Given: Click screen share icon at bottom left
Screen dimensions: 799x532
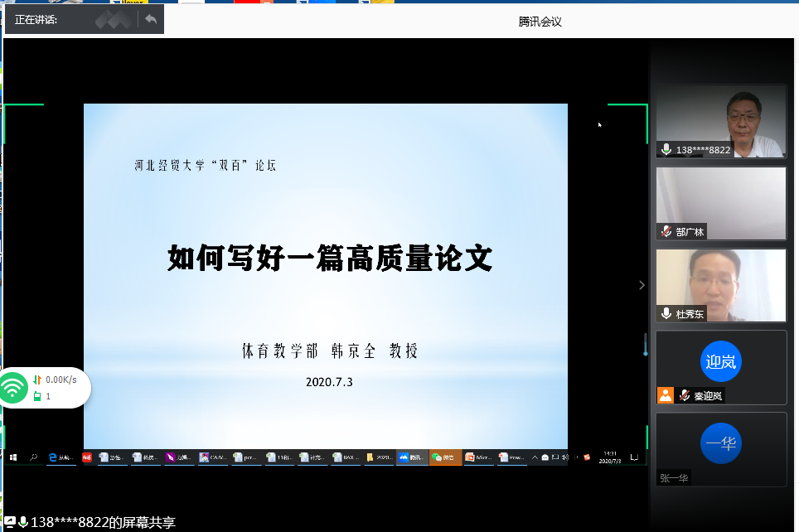Looking at the screenshot, I should click(x=10, y=522).
